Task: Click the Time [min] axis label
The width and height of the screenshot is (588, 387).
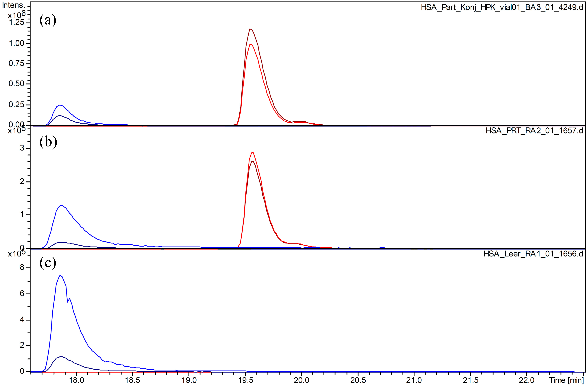Action: tap(567, 380)
